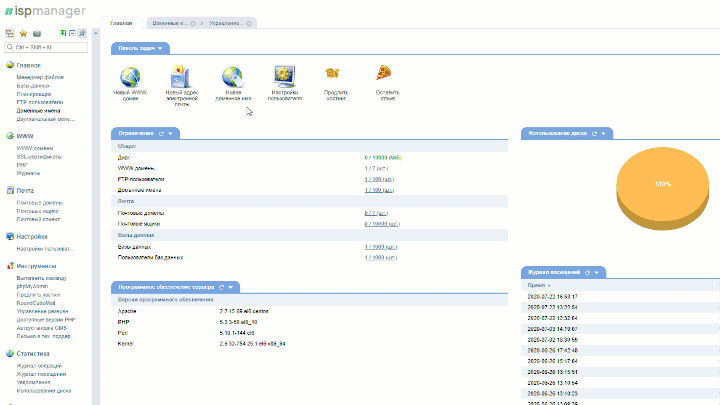The image size is (720, 405).
Task: Click the collapse-all menu minus icon
Action: click(72, 33)
